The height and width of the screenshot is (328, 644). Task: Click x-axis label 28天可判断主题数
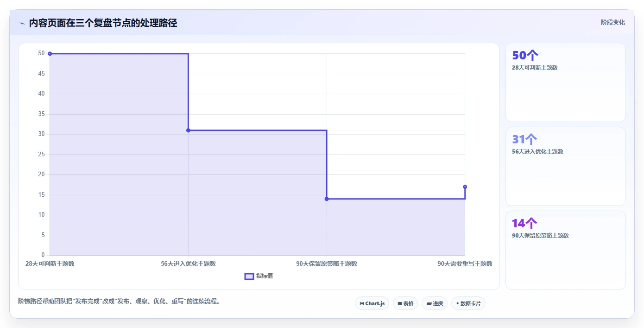pos(50,264)
